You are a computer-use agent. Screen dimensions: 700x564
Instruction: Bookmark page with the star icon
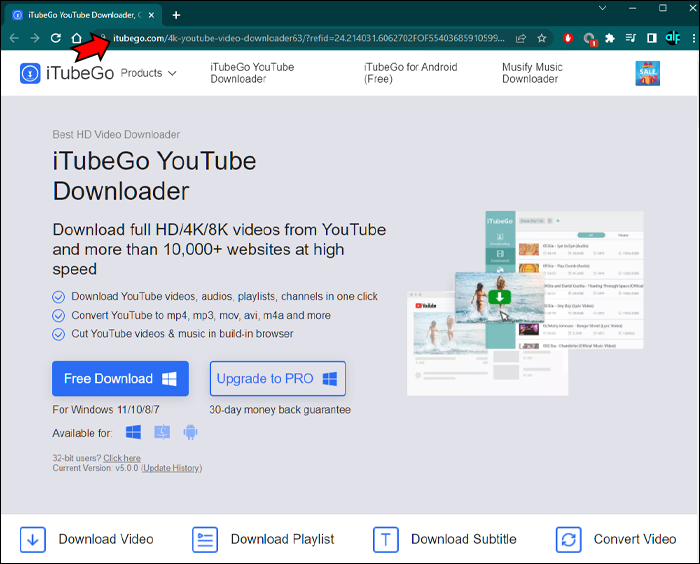542,38
